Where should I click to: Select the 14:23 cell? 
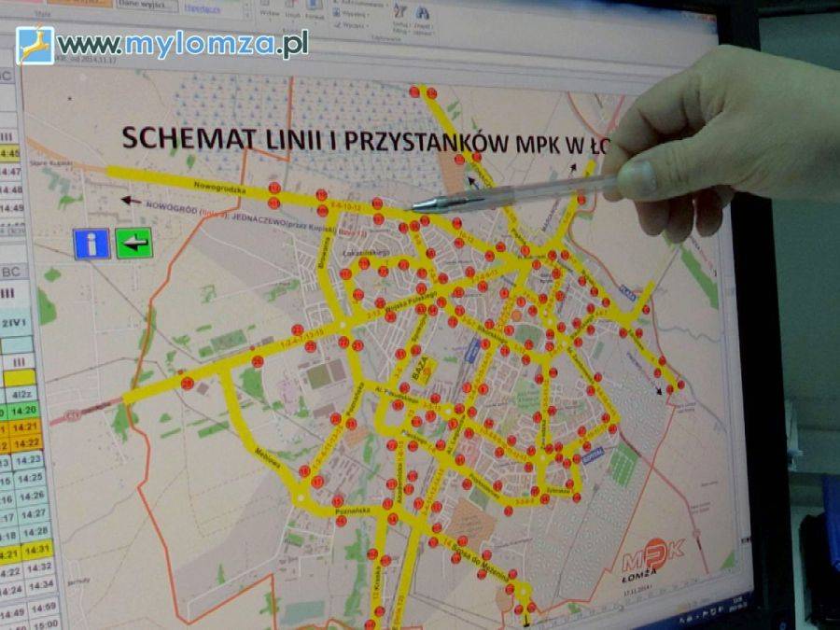coord(28,460)
